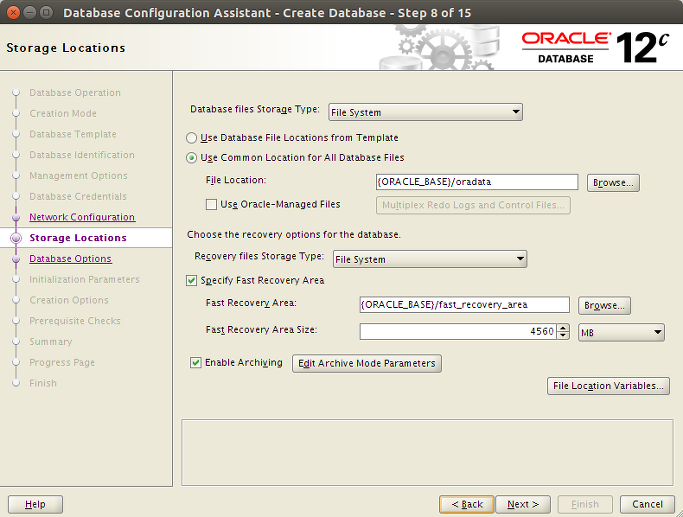
Task: Click Progress Page step in sidebar
Action: [x=62, y=362]
